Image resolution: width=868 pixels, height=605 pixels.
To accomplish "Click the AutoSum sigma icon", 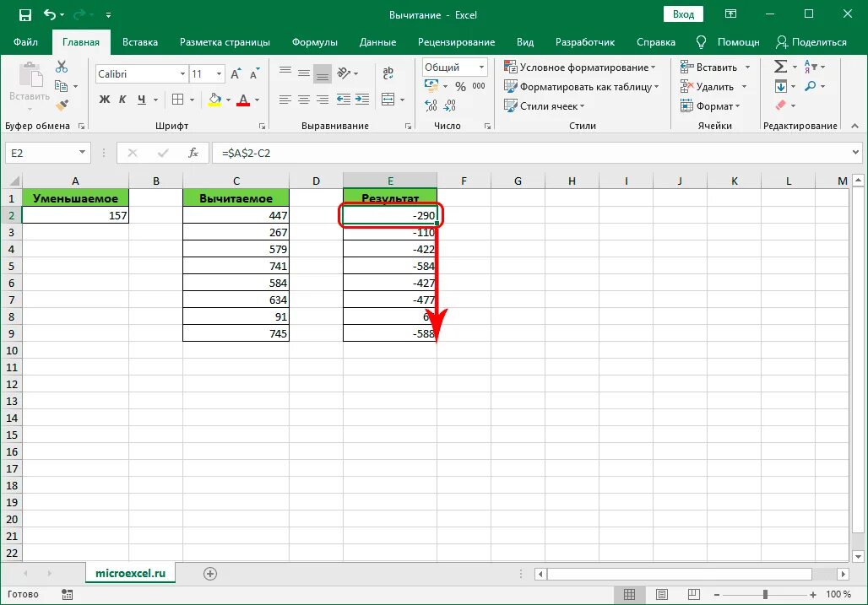I will point(780,67).
